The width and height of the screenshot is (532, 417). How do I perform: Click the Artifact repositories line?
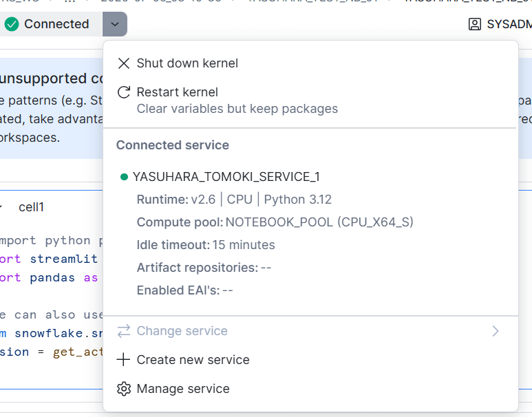point(204,268)
